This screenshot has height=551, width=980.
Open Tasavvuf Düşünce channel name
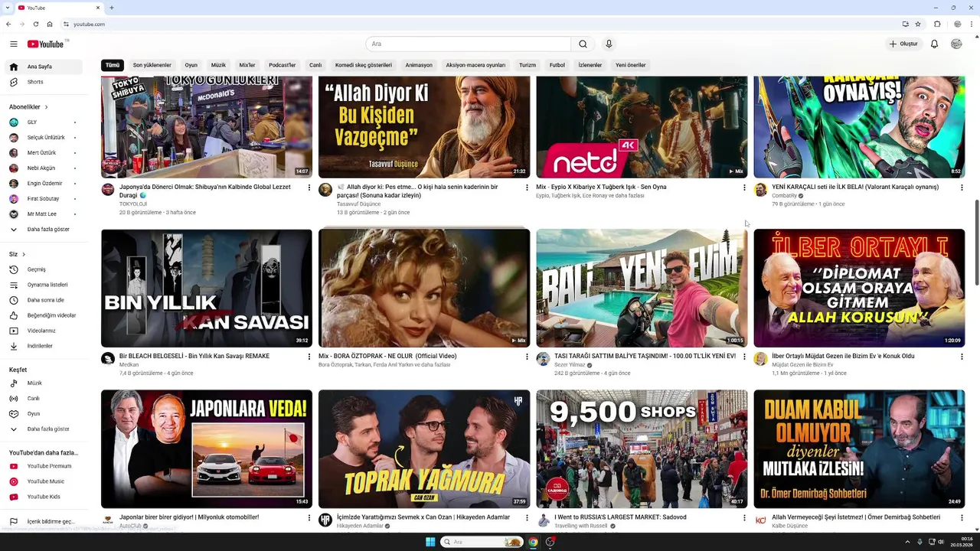(x=358, y=204)
